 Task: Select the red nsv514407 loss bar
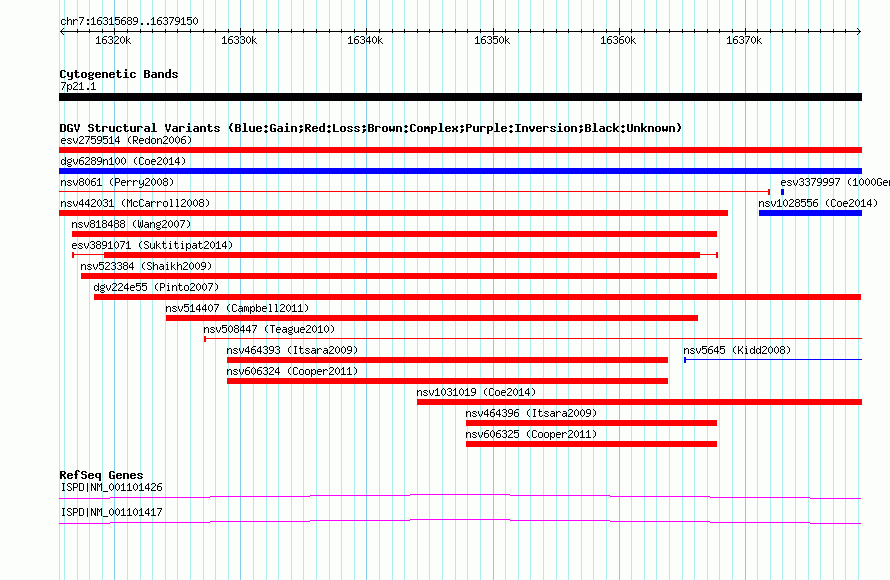(x=432, y=318)
